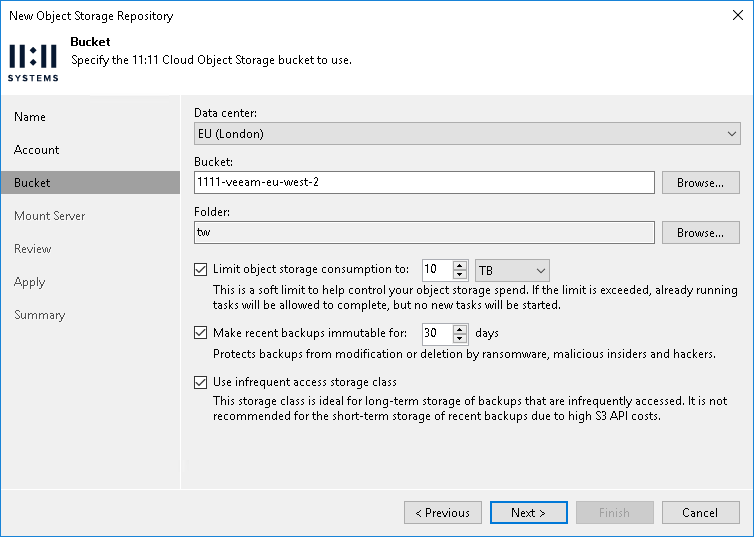Click the infrequent access storage class description
Screen dimensions: 754x537
pyautogui.click(x=470, y=408)
